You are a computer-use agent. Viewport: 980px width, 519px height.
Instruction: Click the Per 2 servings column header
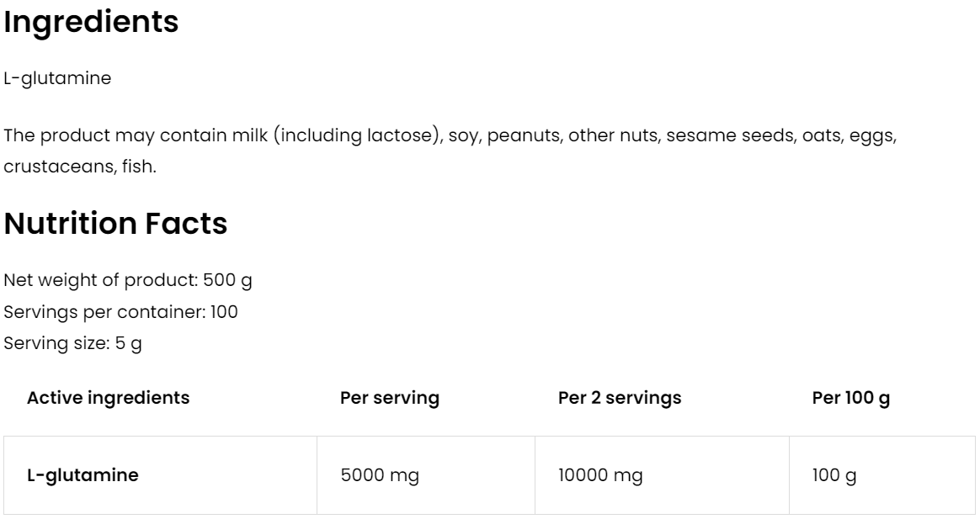pos(620,398)
